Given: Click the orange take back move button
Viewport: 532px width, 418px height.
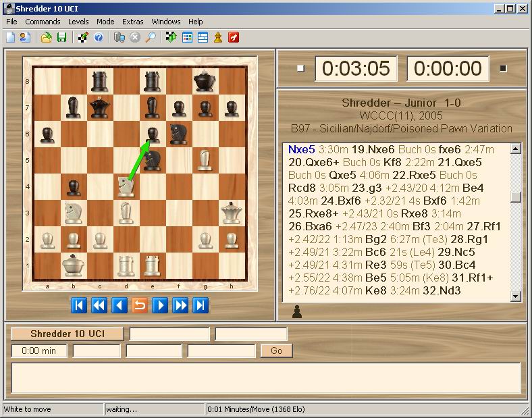Looking at the screenshot, I should [140, 306].
